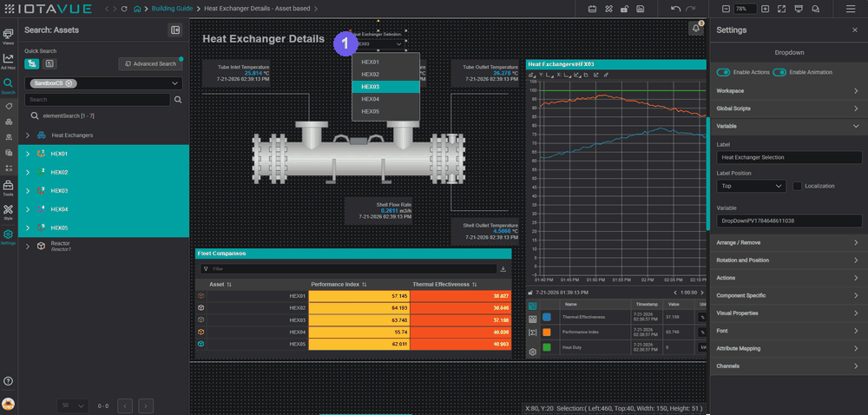Check the Localization checkbox
The image size is (868, 415).
click(x=797, y=186)
